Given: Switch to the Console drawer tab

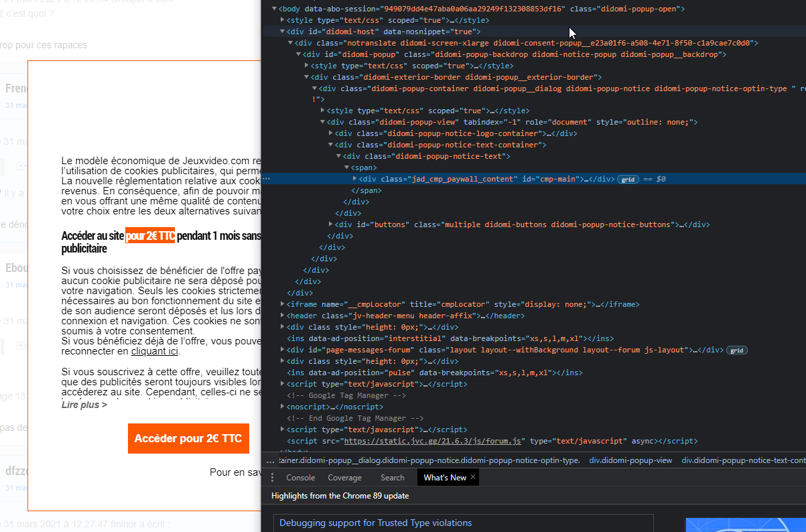Looking at the screenshot, I should coord(300,478).
